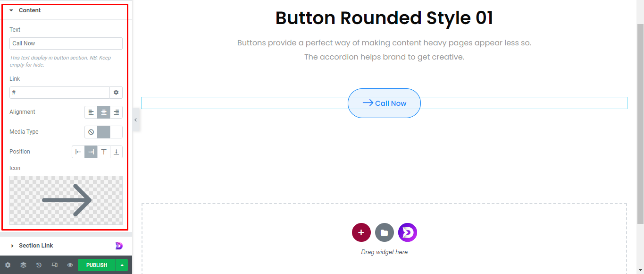The height and width of the screenshot is (274, 644).
Task: Click the 'Call Now' preview button
Action: tap(384, 103)
